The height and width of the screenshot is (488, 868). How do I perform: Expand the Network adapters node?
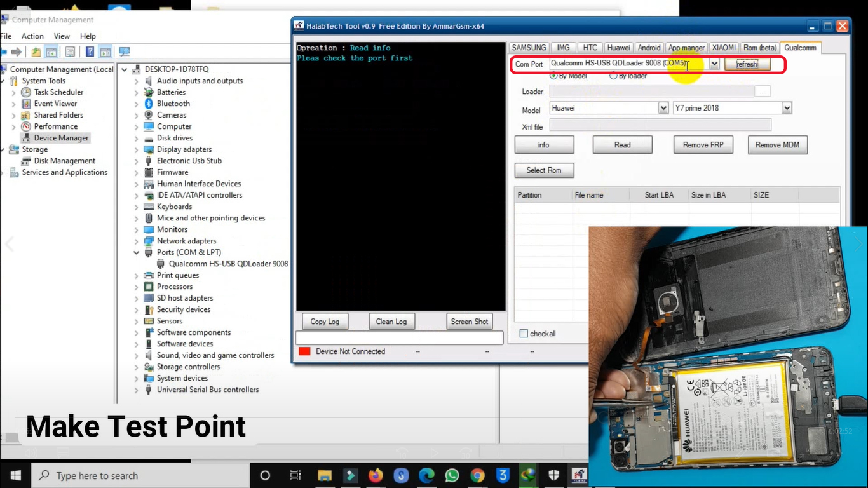[x=136, y=241]
